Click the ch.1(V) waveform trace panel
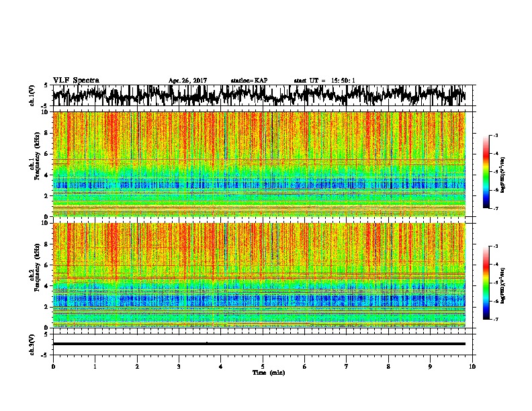The height and width of the screenshot is (411, 532). [262, 95]
